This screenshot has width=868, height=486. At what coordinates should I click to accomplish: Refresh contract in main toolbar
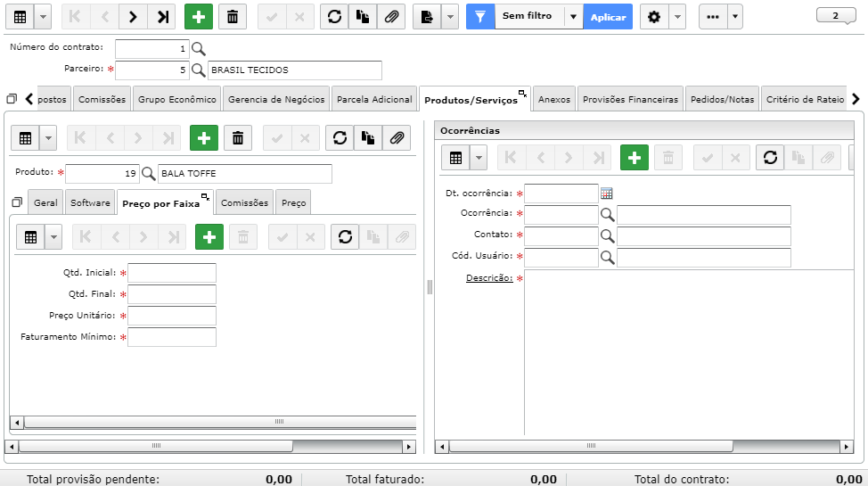334,17
